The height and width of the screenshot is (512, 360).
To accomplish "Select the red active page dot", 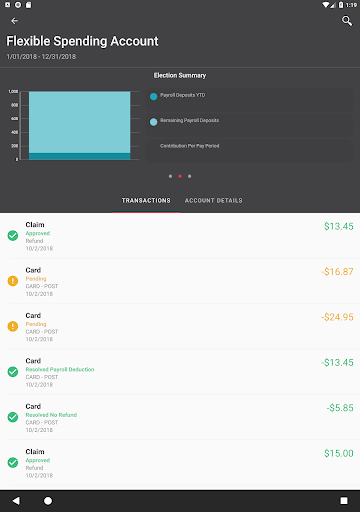I will click(180, 176).
